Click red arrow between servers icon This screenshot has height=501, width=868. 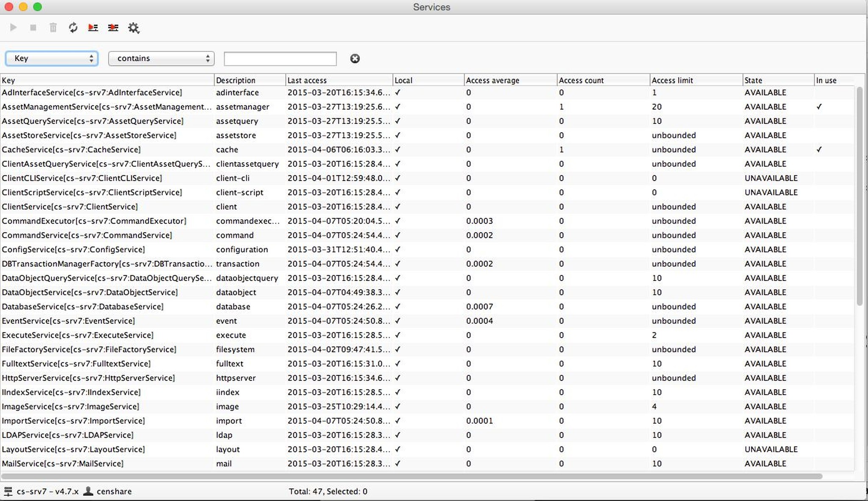113,28
